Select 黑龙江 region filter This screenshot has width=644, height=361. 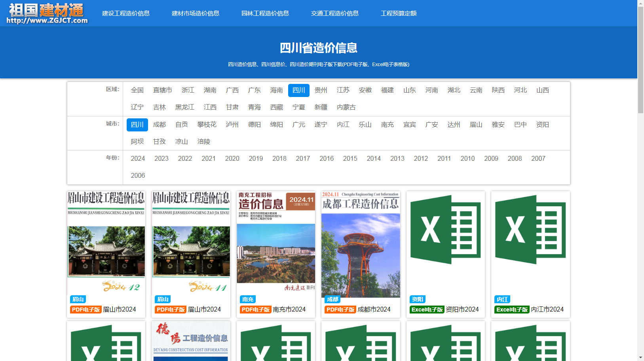coord(185,107)
